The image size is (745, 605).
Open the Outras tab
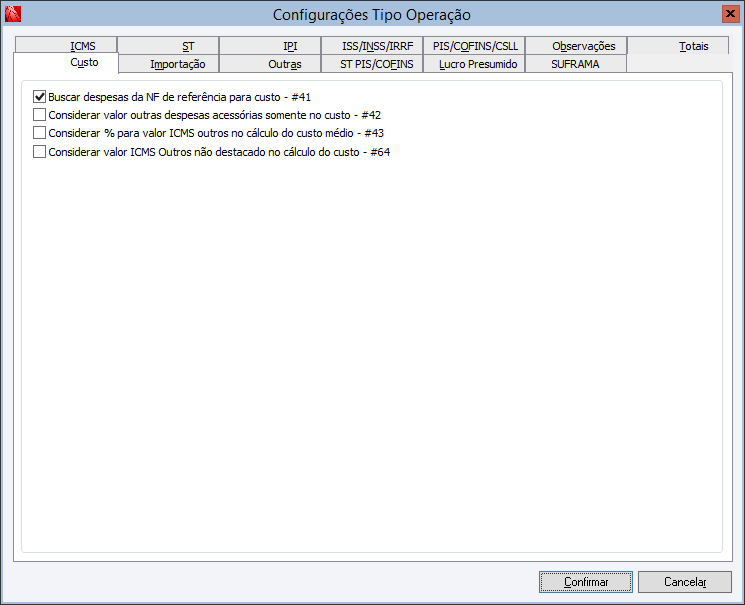(x=270, y=64)
